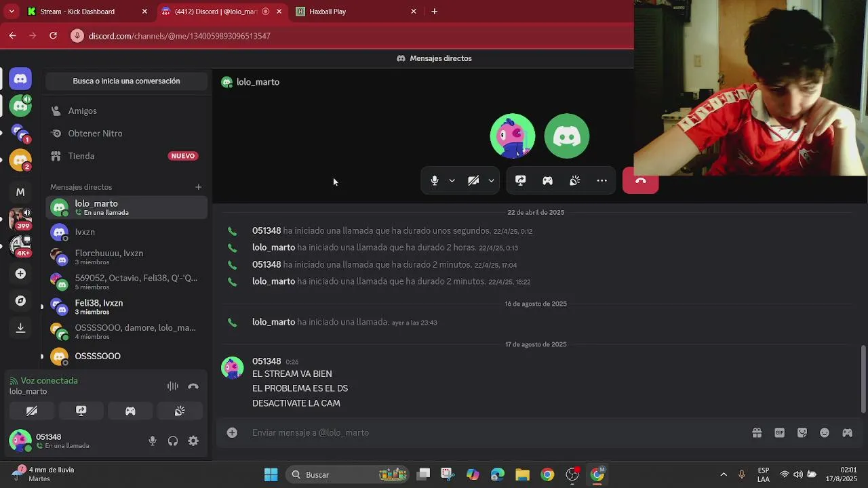The height and width of the screenshot is (488, 868).
Task: Open sticker picker
Action: click(x=802, y=433)
